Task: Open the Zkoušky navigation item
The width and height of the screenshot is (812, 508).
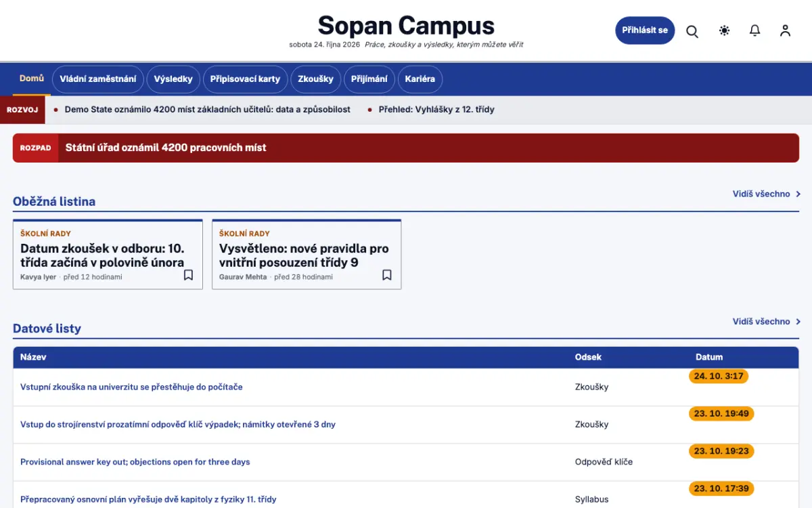Action: pyautogui.click(x=316, y=79)
